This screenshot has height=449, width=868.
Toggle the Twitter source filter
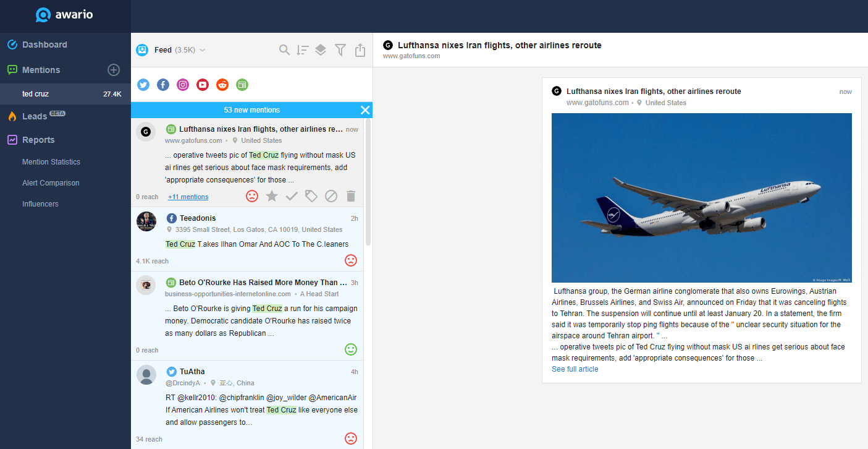click(x=143, y=85)
